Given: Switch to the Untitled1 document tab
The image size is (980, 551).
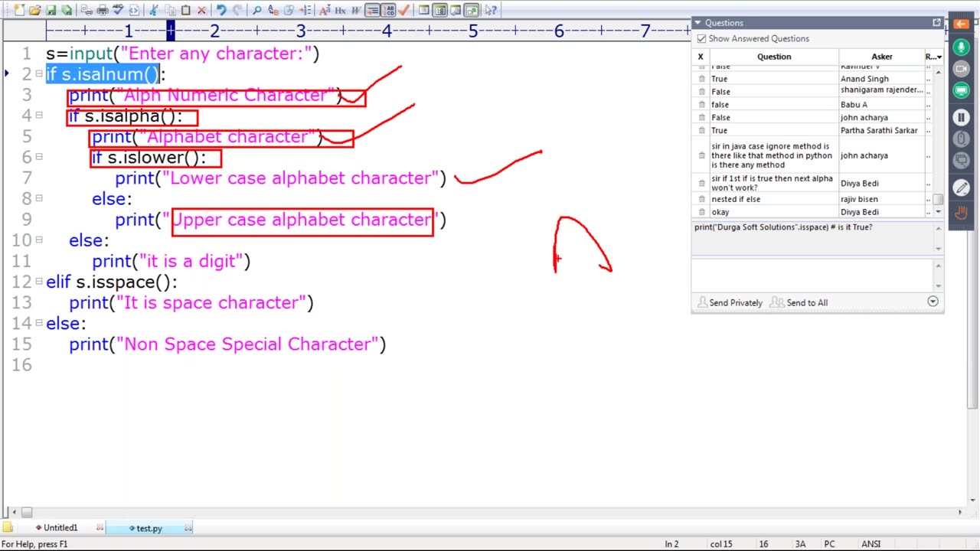Looking at the screenshot, I should 60,528.
